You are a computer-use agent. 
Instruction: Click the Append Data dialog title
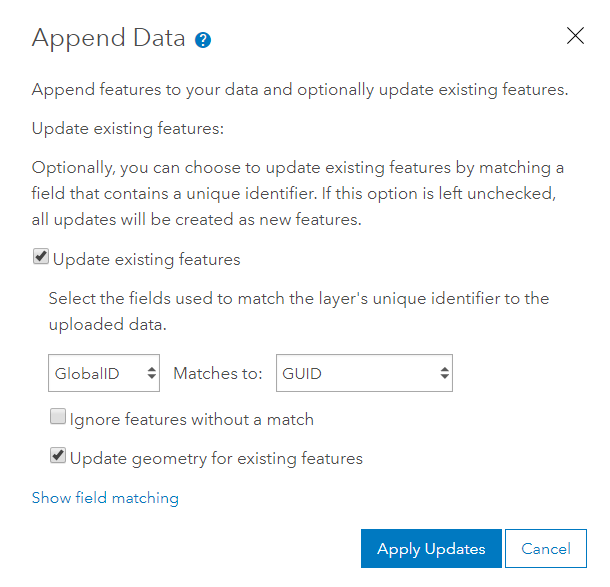(109, 38)
